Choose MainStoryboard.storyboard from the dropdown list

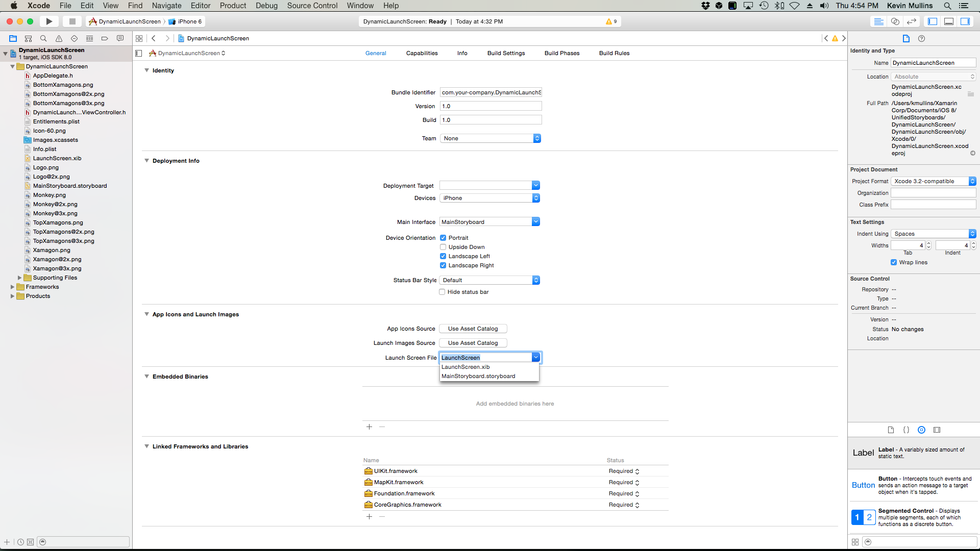pos(478,376)
